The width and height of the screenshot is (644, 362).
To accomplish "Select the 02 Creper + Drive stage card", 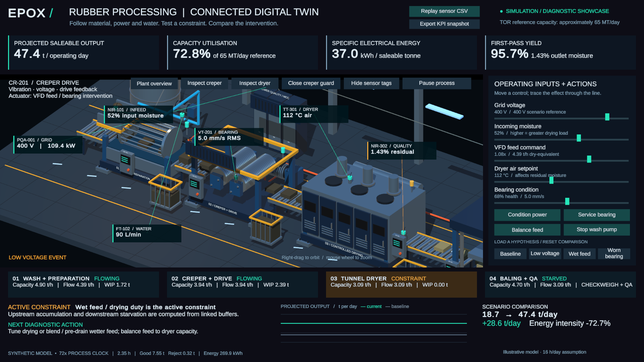I will click(x=243, y=284).
